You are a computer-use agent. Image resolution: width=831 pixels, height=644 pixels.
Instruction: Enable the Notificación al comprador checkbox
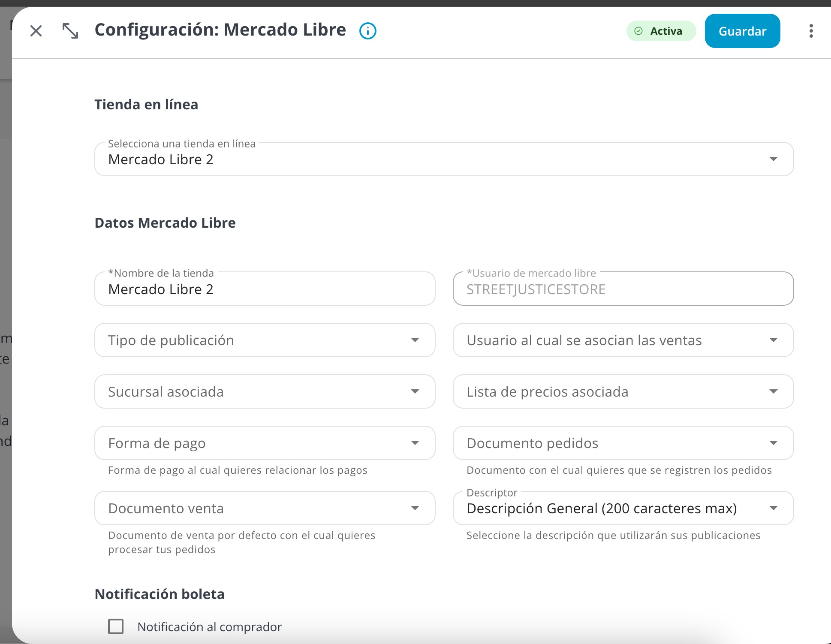coord(116,626)
